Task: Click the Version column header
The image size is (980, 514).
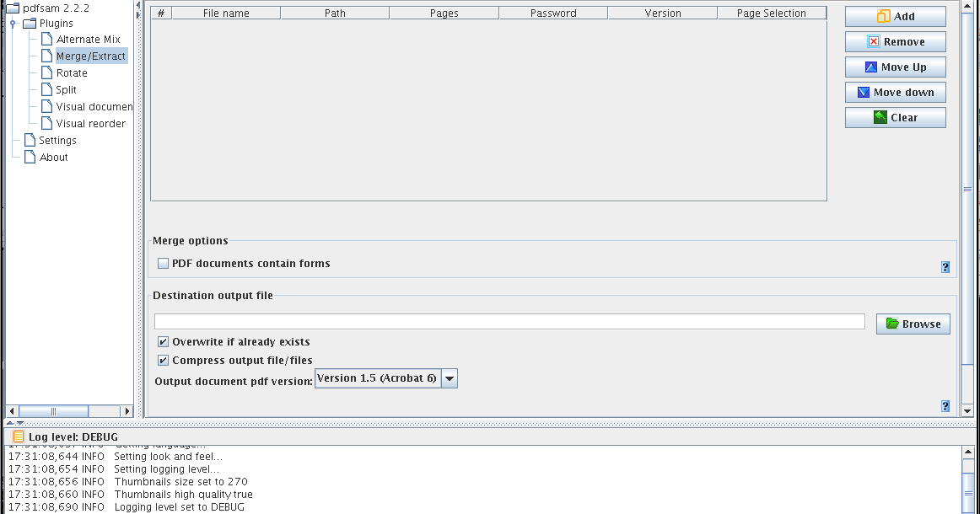Action: click(663, 13)
